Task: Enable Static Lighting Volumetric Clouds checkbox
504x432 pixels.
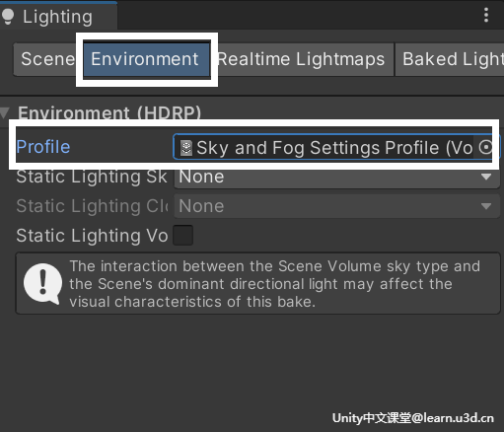Action: [x=182, y=236]
